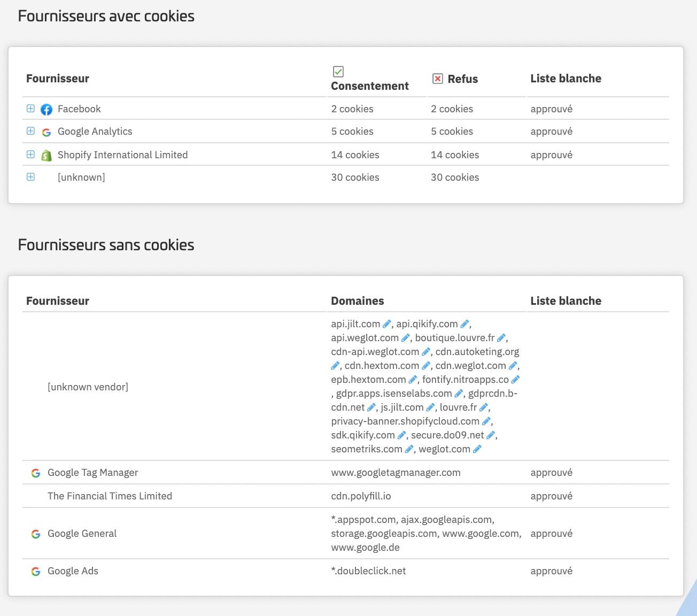Click the Facebook logo icon

point(47,110)
